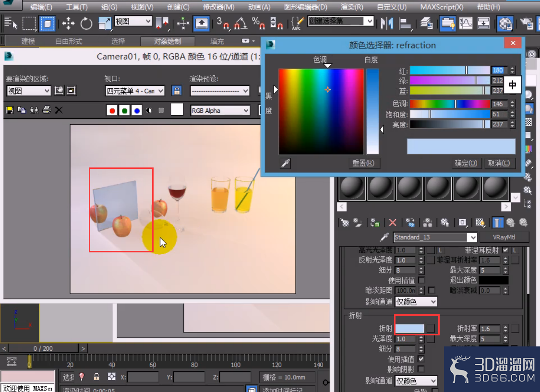The image size is (540, 392).
Task: Click the print image icon
Action: [x=47, y=110]
